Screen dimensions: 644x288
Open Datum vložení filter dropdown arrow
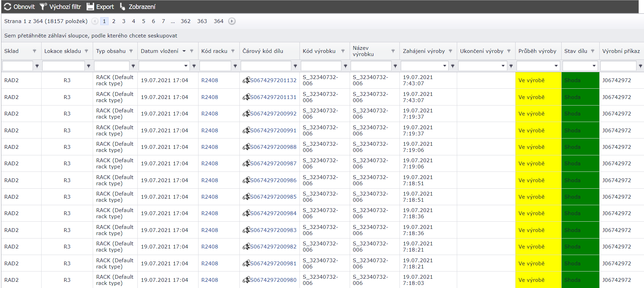pyautogui.click(x=186, y=66)
